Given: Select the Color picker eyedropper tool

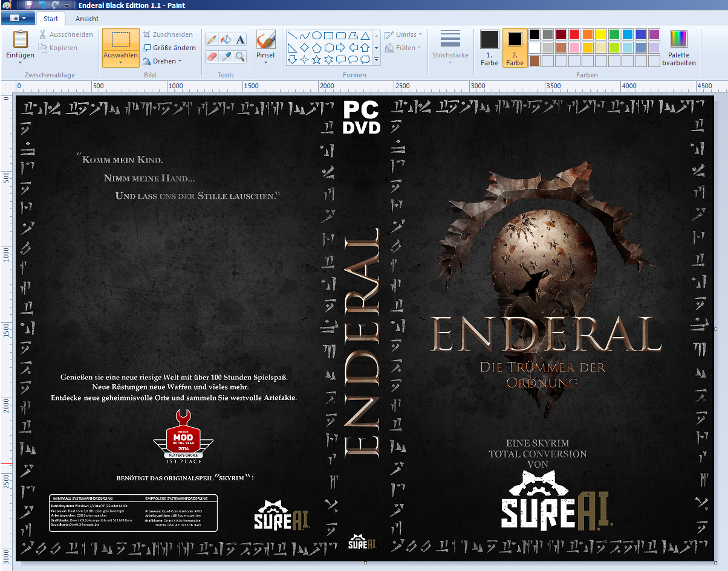Looking at the screenshot, I should pos(226,56).
